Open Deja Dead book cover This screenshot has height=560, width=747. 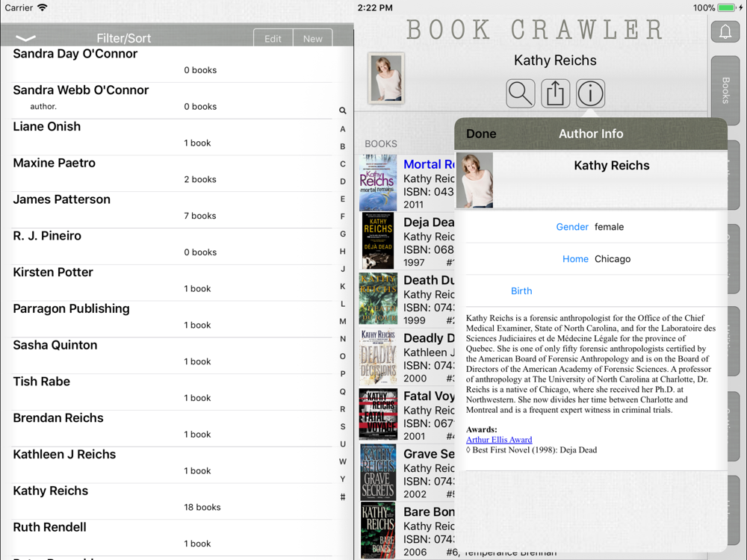pyautogui.click(x=378, y=241)
